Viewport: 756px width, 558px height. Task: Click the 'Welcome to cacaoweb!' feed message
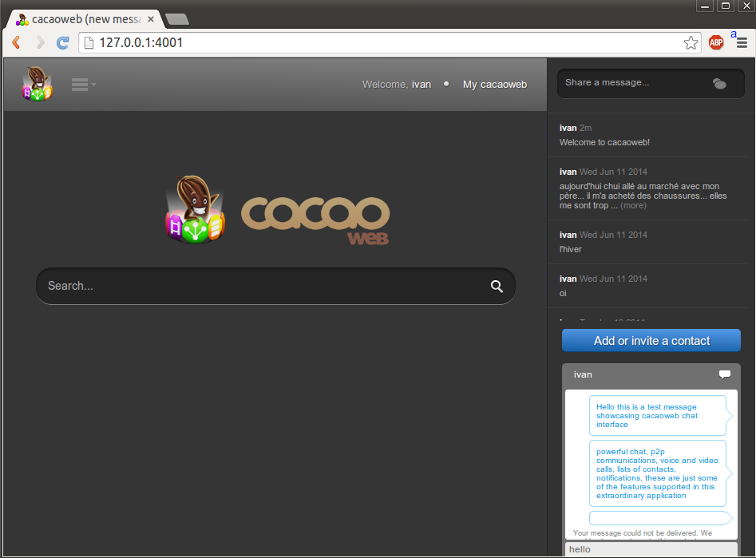[x=604, y=142]
